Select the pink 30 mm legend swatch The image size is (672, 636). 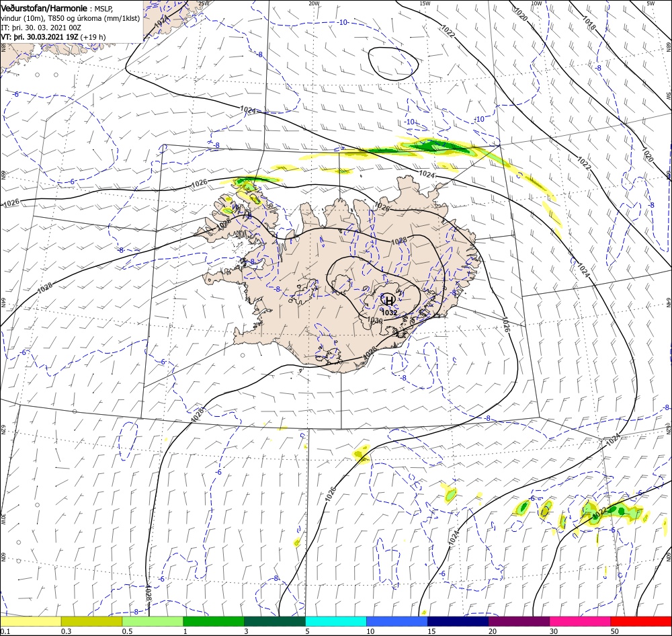coord(581,621)
